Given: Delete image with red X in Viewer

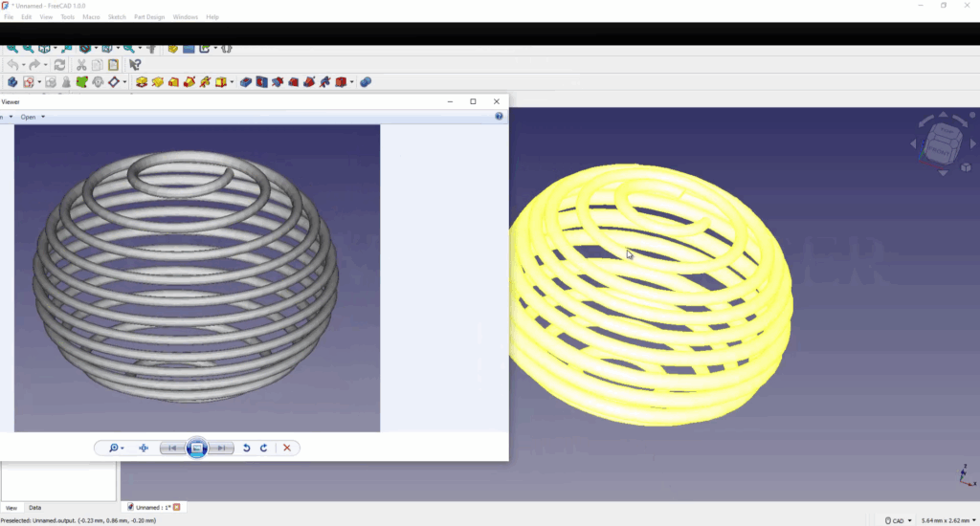Looking at the screenshot, I should point(287,448).
